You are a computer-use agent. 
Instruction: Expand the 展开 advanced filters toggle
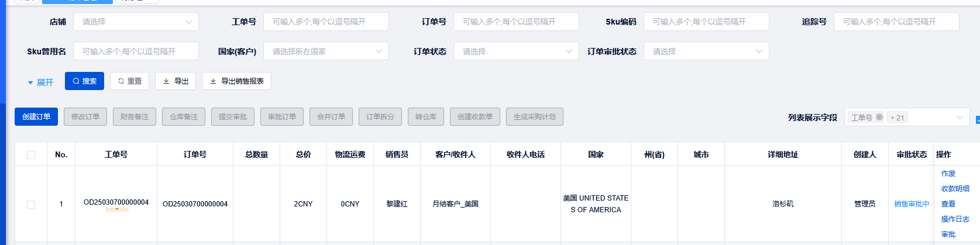pyautogui.click(x=40, y=82)
